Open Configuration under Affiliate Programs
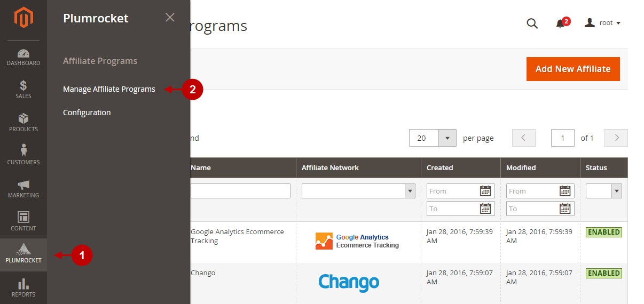The image size is (644, 304). point(87,113)
